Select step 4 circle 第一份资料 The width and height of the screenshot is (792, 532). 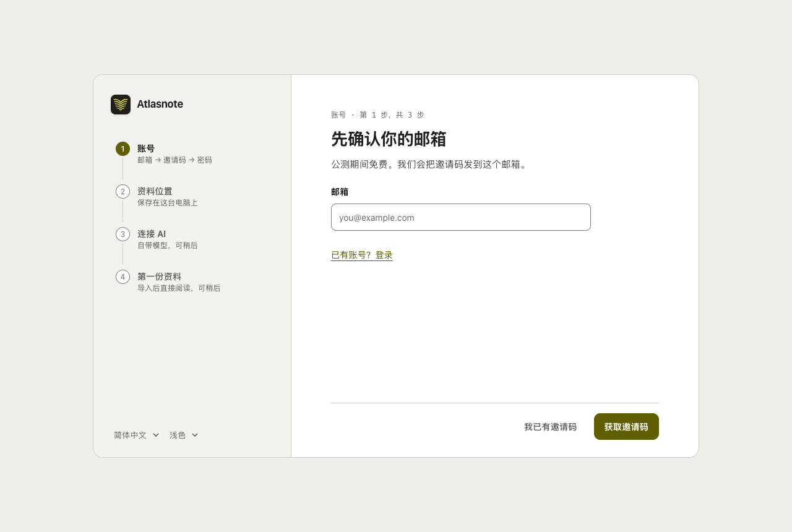coord(123,277)
